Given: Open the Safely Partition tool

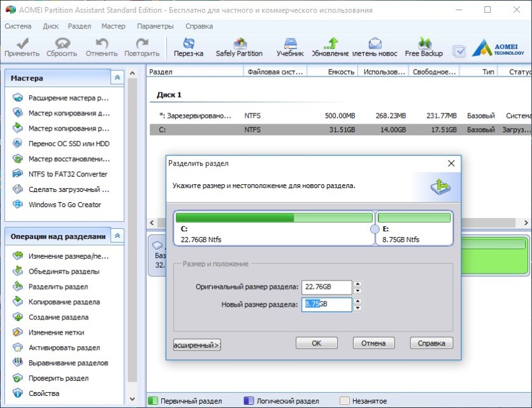Looking at the screenshot, I should [x=239, y=47].
